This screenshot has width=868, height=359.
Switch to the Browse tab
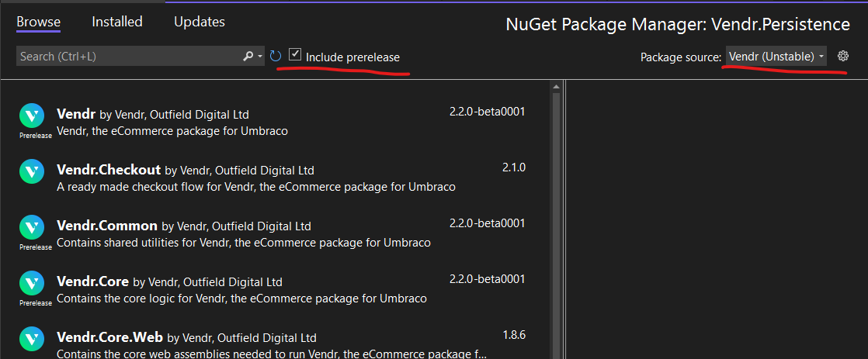[x=38, y=22]
